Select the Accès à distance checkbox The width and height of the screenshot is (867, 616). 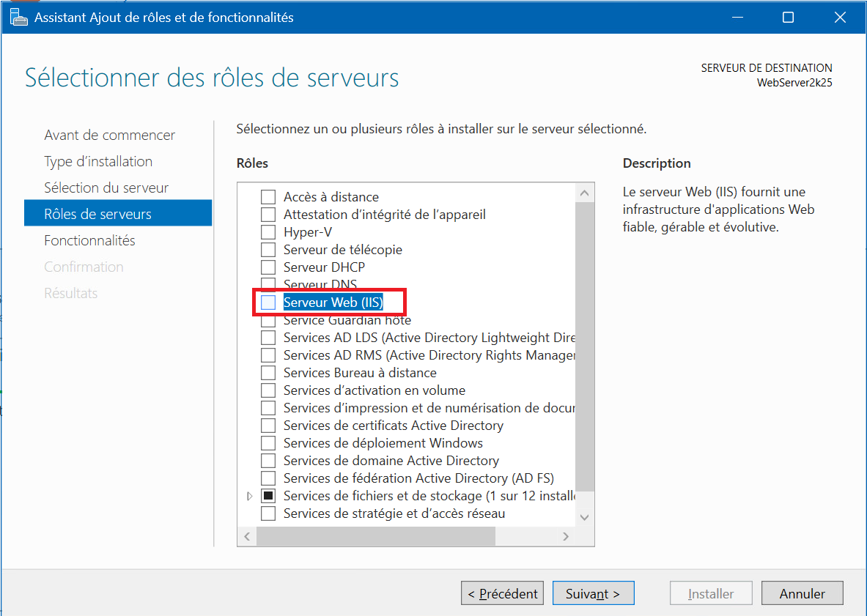coord(269,197)
